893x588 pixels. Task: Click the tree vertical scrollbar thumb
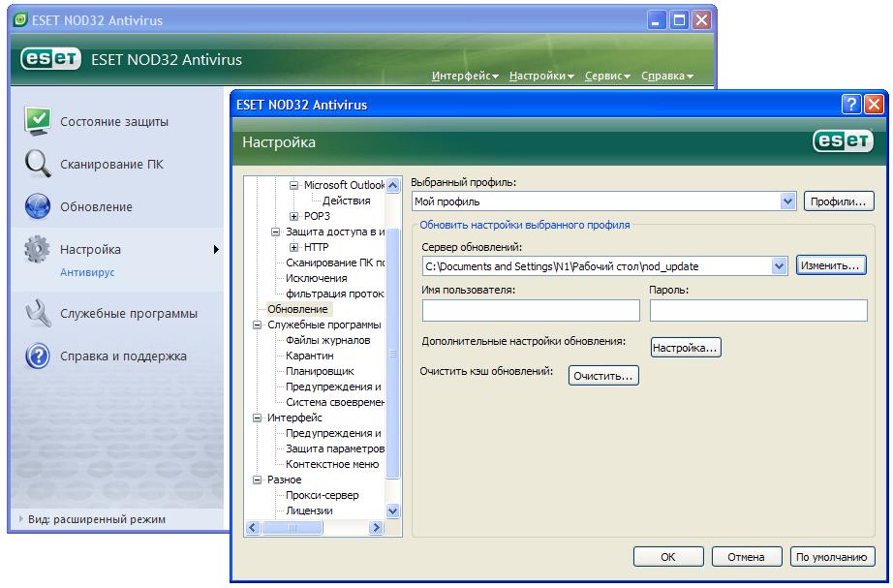click(x=392, y=354)
